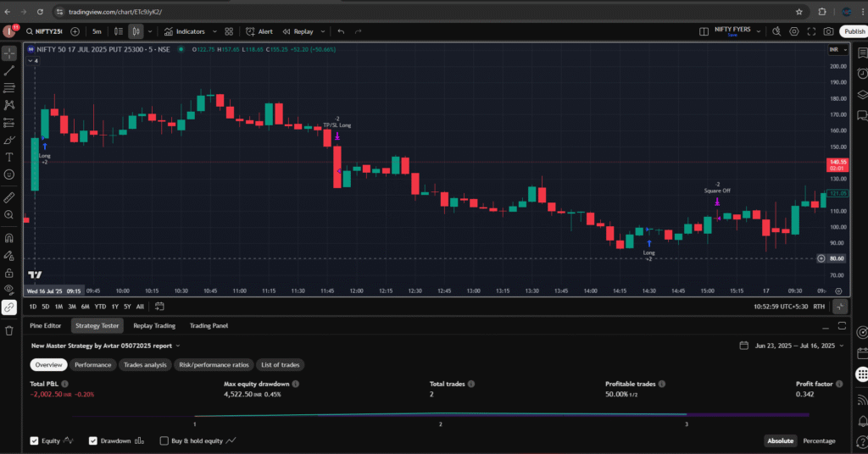Image resolution: width=868 pixels, height=454 pixels.
Task: Take a chart snapshot with camera icon
Action: (x=828, y=31)
